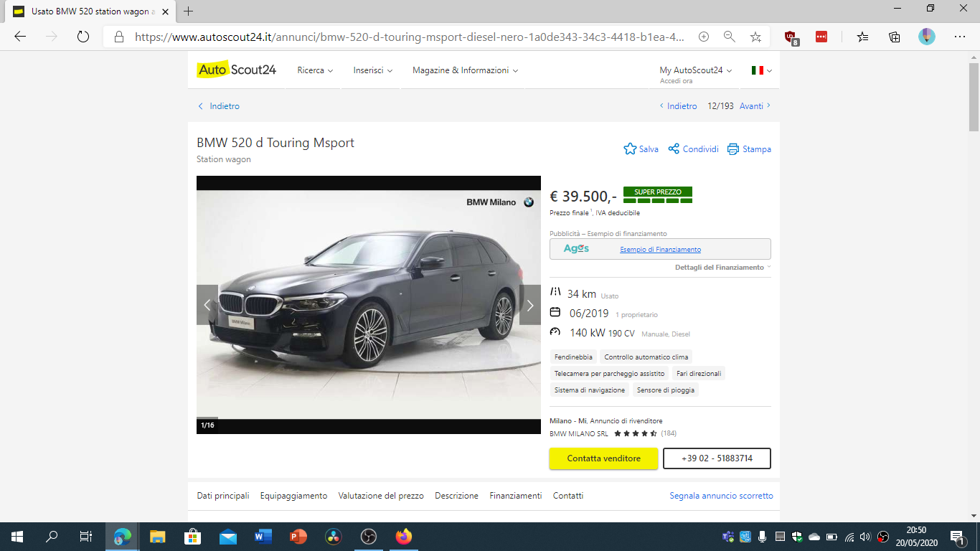Open OBS Studio from the taskbar

pyautogui.click(x=369, y=537)
